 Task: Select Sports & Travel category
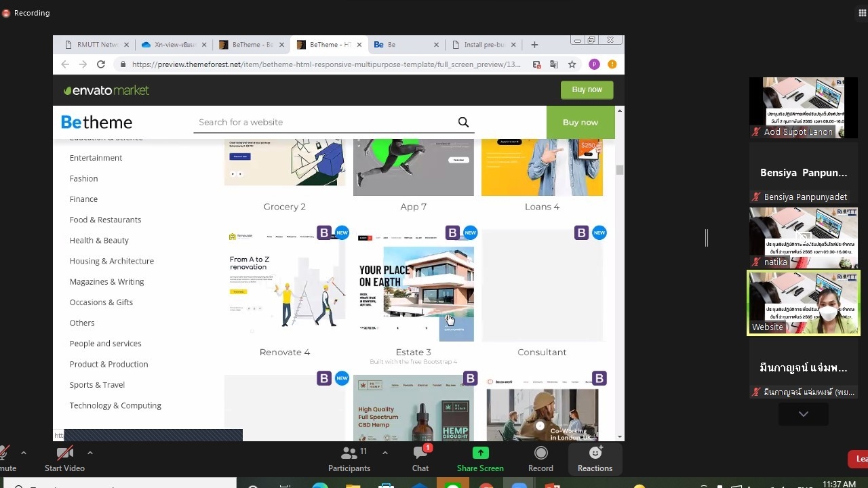[97, 385]
